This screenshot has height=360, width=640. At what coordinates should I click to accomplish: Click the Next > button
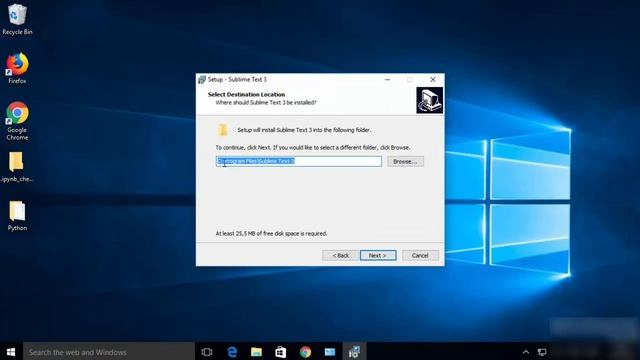[378, 256]
